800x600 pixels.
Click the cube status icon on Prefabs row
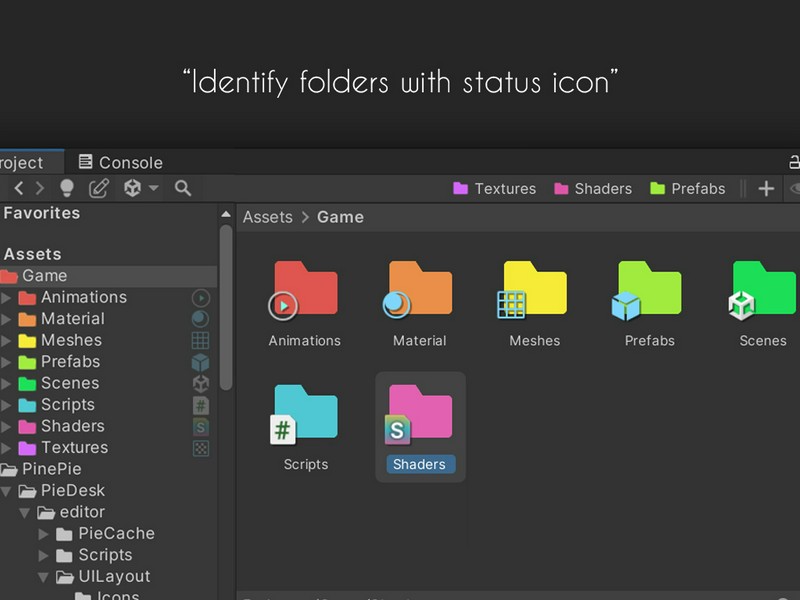200,362
